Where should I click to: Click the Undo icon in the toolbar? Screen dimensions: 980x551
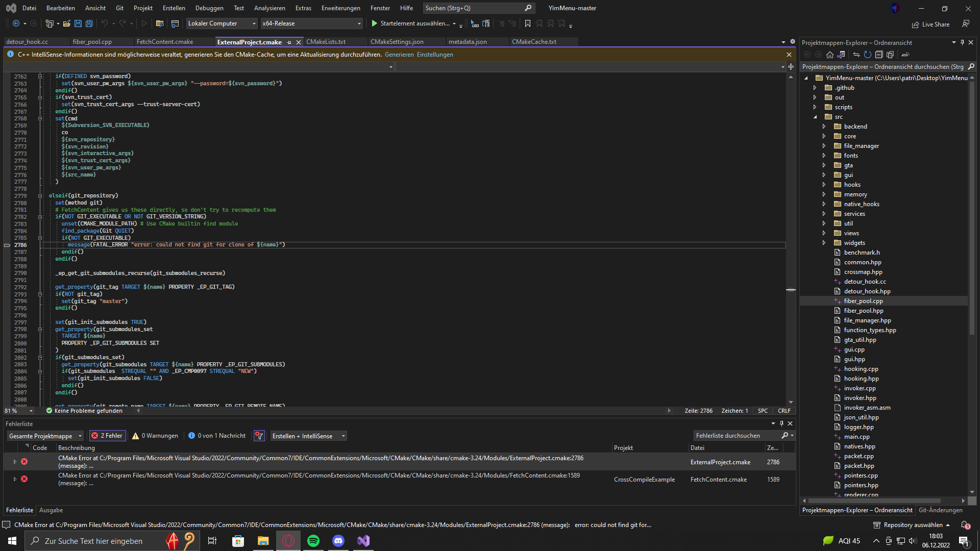(104, 23)
